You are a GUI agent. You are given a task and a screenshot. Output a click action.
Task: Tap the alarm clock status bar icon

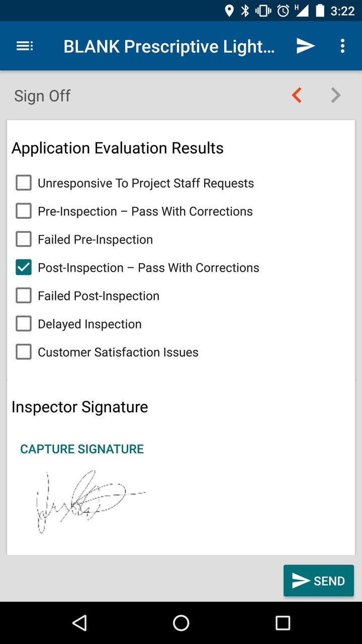pos(282,11)
